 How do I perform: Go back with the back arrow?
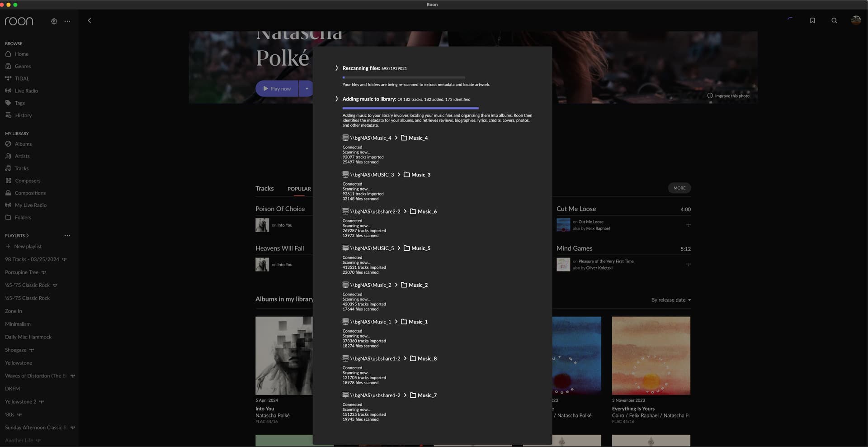click(90, 21)
